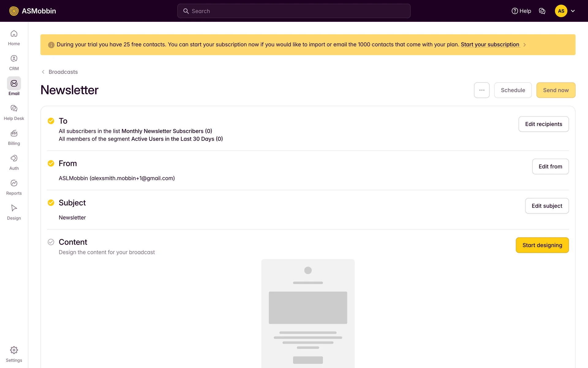The width and height of the screenshot is (588, 368).
Task: Click the unchecked Content status circle
Action: [x=51, y=242]
